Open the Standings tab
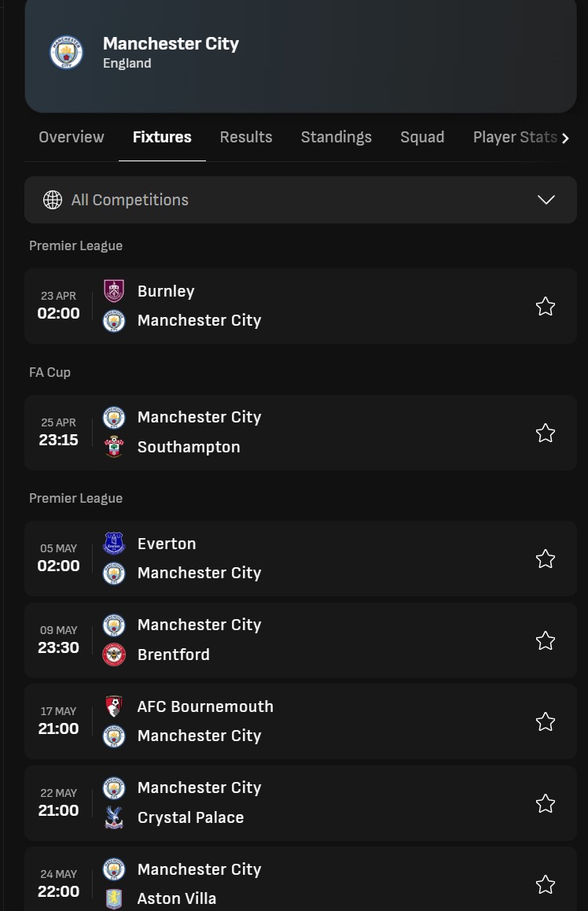Image resolution: width=588 pixels, height=911 pixels. [336, 137]
